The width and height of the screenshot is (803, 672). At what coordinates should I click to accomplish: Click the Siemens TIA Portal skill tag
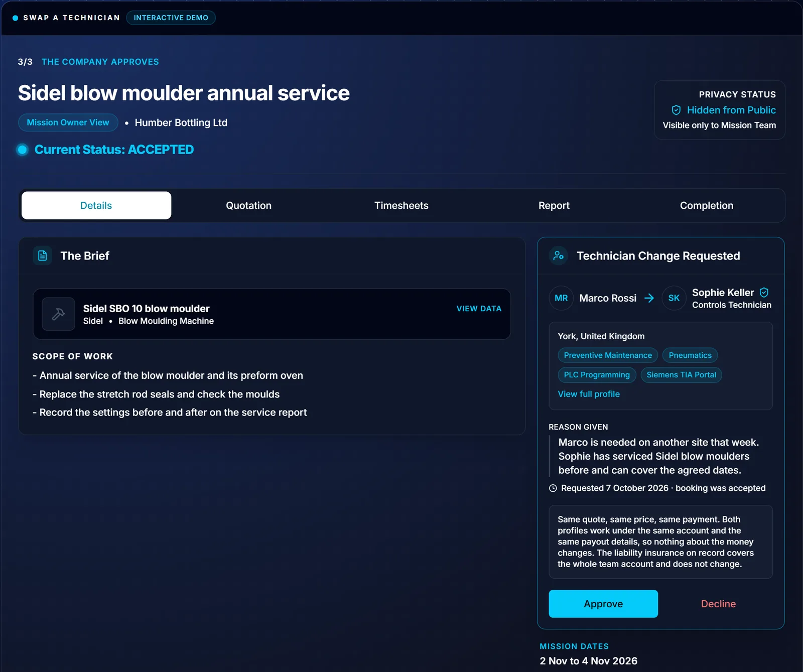point(681,375)
